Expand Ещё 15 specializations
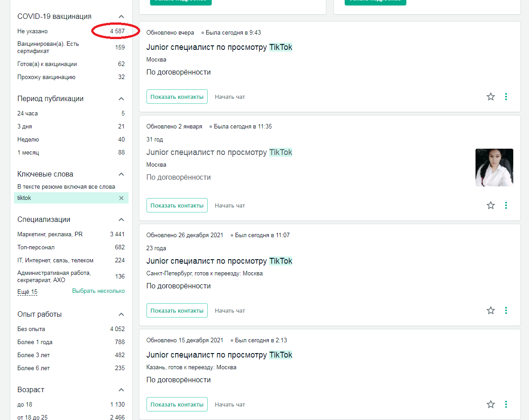The image size is (529, 420). (27, 292)
